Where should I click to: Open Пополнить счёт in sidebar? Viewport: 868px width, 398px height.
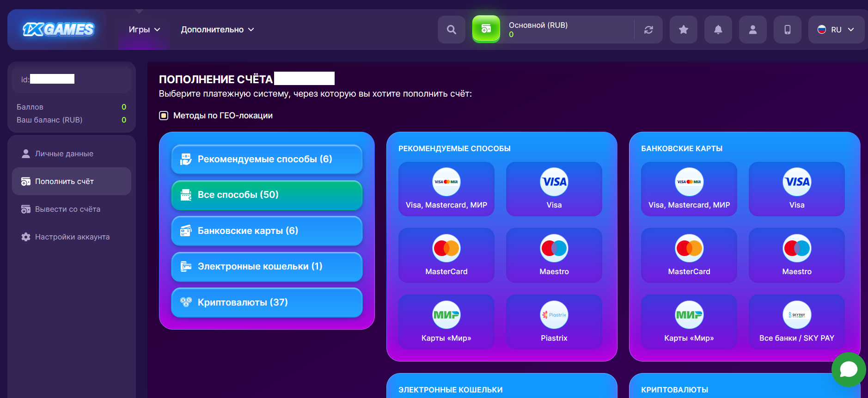72,181
